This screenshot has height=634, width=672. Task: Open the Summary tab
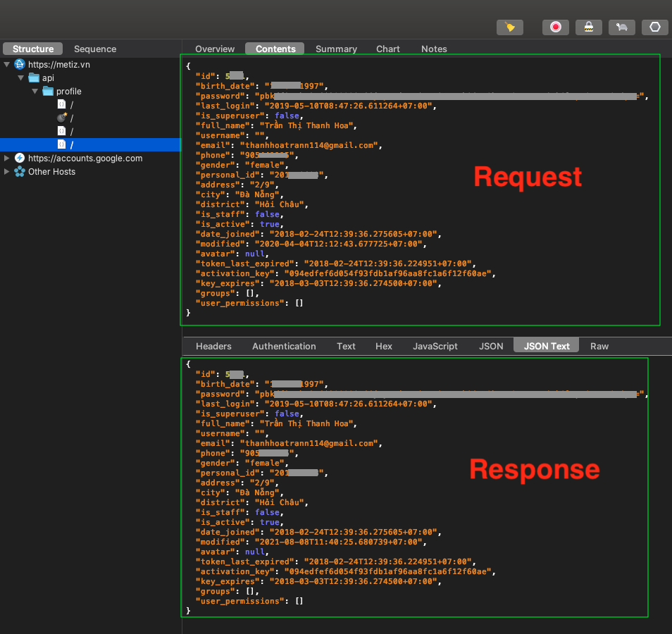(336, 49)
